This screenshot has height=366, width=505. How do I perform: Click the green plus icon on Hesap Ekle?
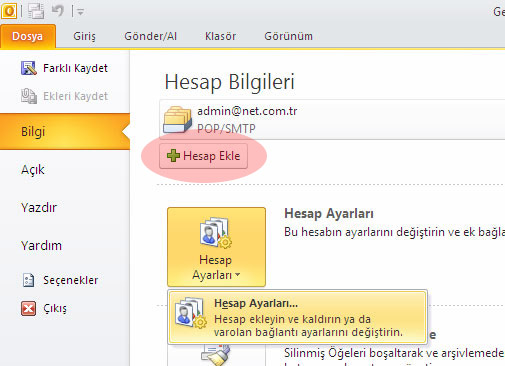pyautogui.click(x=173, y=156)
